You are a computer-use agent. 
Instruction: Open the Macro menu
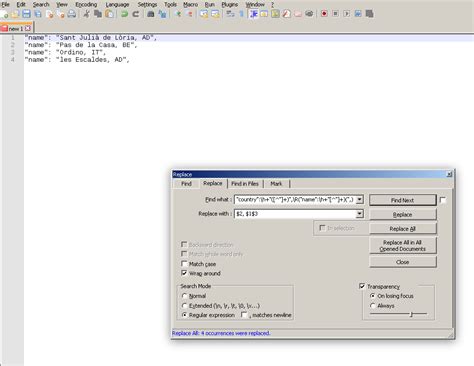click(190, 4)
